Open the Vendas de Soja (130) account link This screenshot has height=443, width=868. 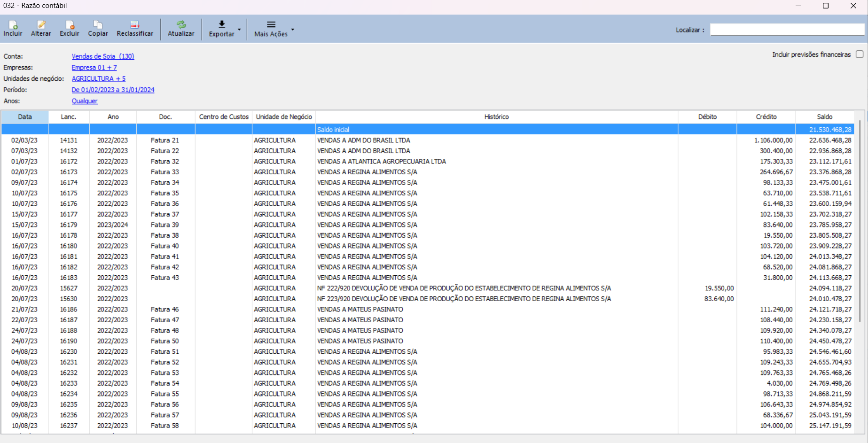pyautogui.click(x=103, y=56)
